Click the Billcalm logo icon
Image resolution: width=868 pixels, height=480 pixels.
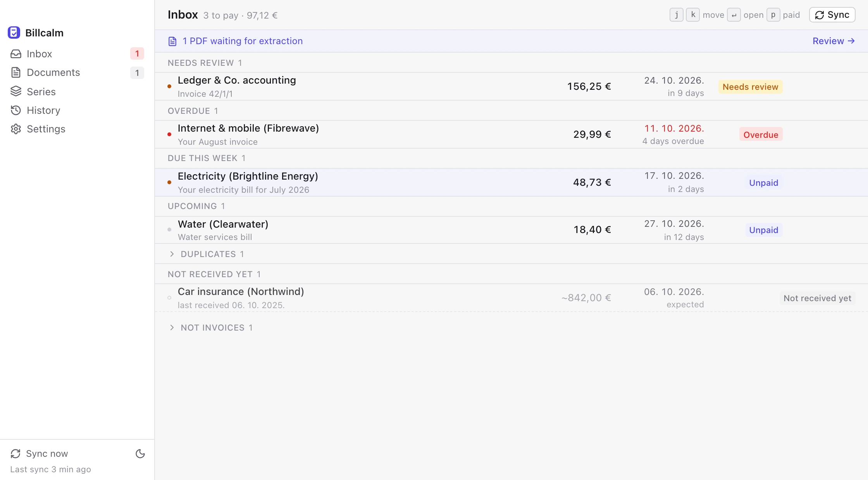point(14,33)
